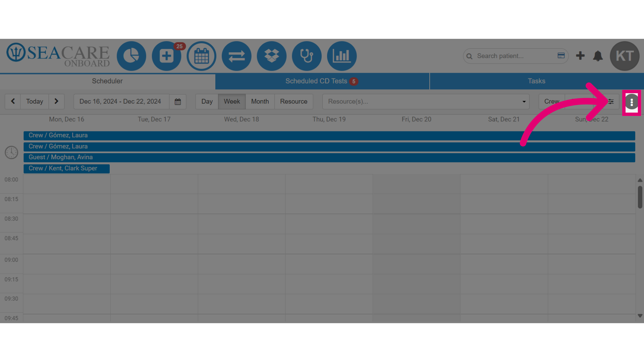The height and width of the screenshot is (362, 644).
Task: Click the red 5 badge on CD Tests
Action: (354, 81)
